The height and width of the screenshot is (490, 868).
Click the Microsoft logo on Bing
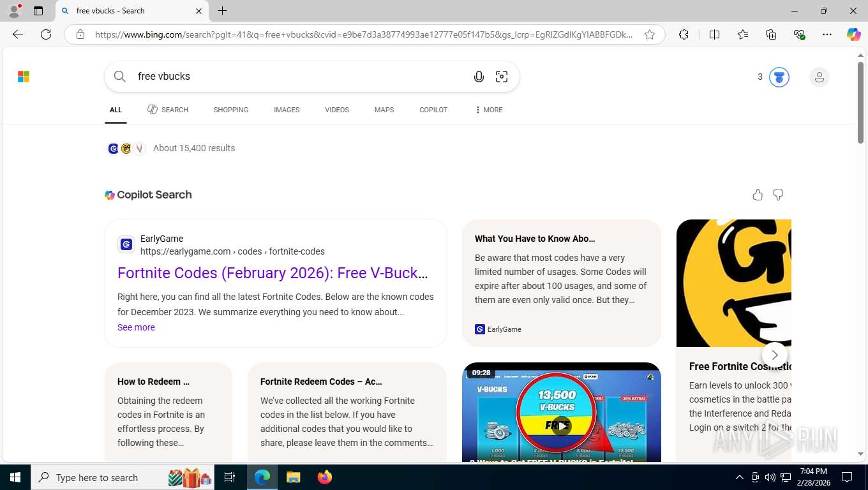(x=24, y=77)
